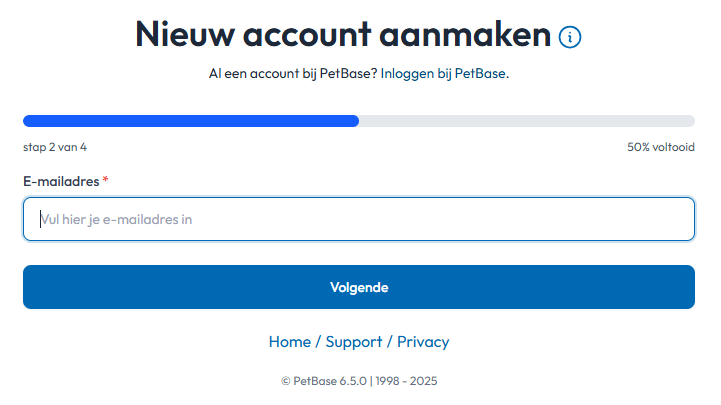Click the grey unfilled part of progress bar
The height and width of the screenshot is (405, 721).
tap(527, 121)
